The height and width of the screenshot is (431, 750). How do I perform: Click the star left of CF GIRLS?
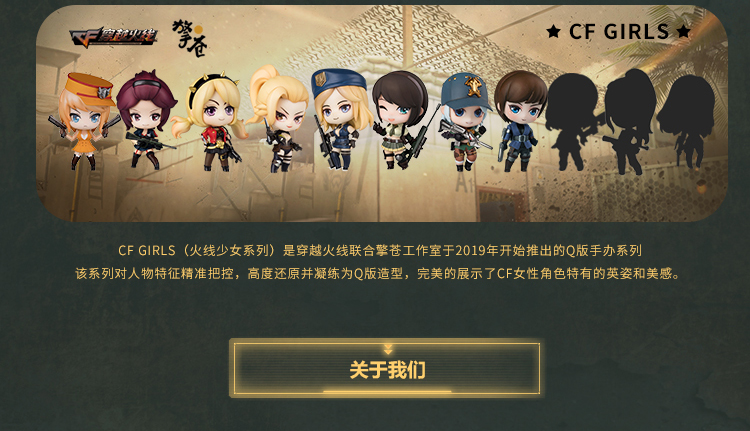pos(553,32)
